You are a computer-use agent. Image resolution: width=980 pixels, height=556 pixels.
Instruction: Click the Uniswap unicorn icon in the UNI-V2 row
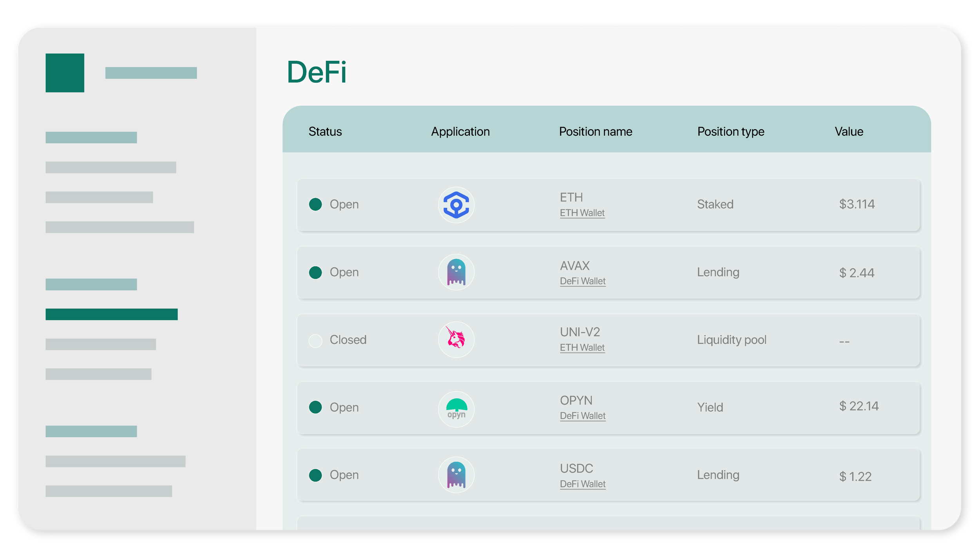point(456,340)
